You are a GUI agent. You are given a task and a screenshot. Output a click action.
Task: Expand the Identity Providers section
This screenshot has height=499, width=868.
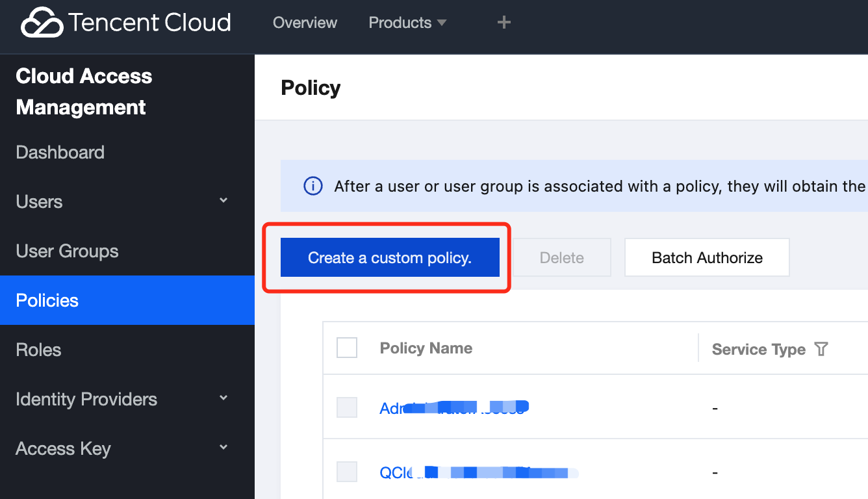pyautogui.click(x=223, y=398)
